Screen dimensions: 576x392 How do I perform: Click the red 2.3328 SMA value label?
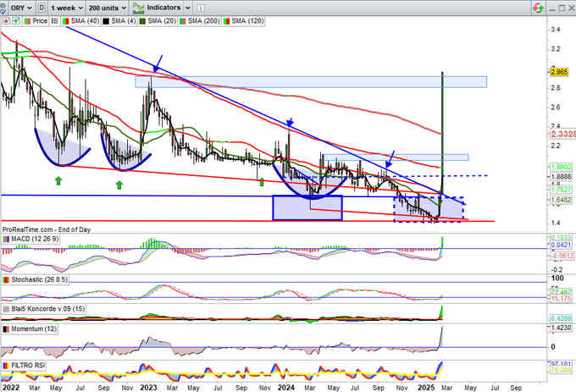pyautogui.click(x=562, y=135)
